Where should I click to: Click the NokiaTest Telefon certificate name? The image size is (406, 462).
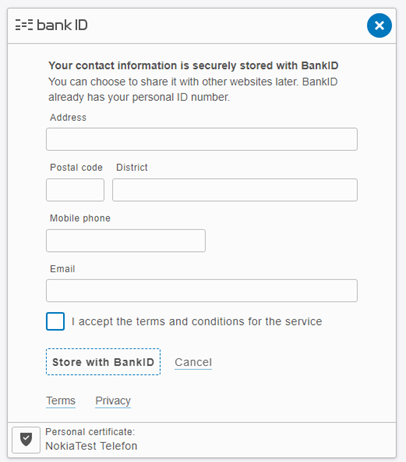tap(91, 446)
